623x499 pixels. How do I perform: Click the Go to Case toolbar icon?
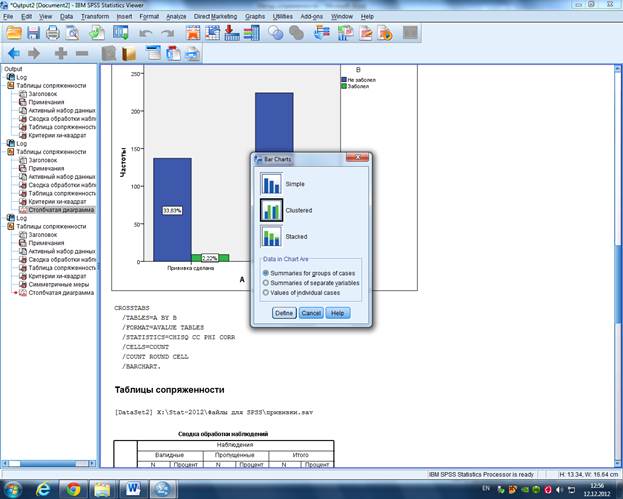[213, 33]
